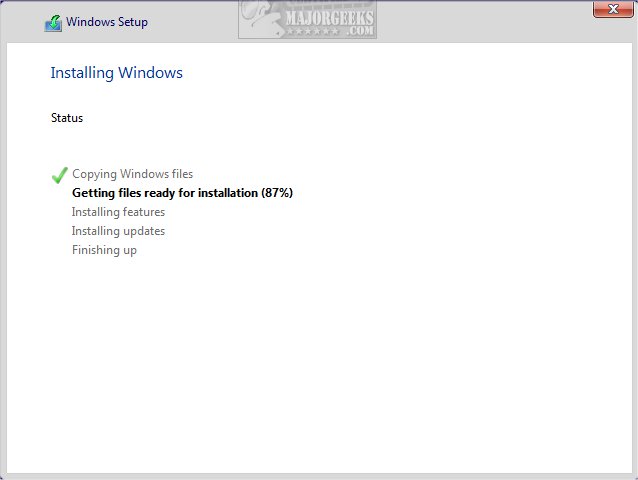Click the green checkmark beside Copying Windows files
The height and width of the screenshot is (480, 638).
[59, 175]
